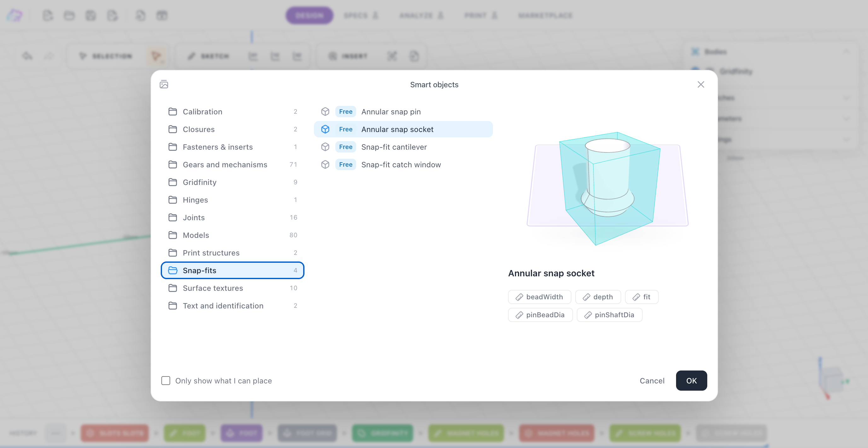Open the ANALYZE tab in the background
Image resolution: width=868 pixels, height=448 pixels.
click(421, 15)
